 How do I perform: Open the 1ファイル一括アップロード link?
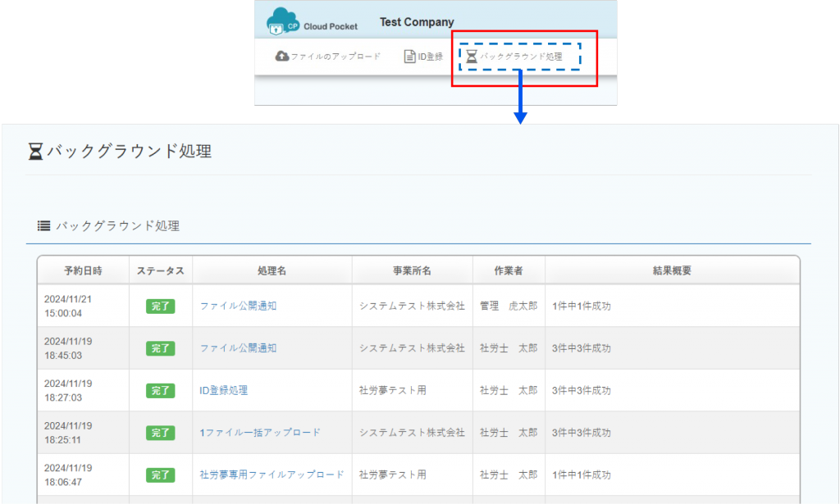pyautogui.click(x=260, y=433)
